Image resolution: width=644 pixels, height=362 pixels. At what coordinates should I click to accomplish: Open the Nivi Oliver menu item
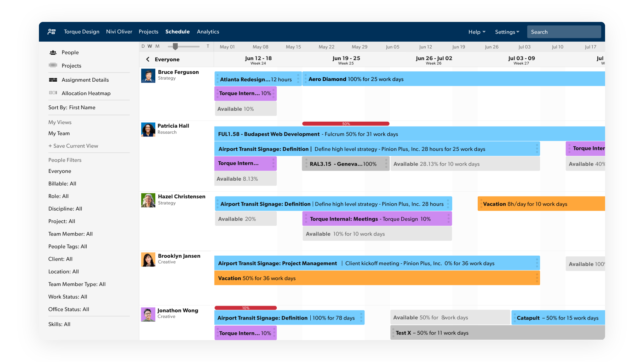point(119,31)
